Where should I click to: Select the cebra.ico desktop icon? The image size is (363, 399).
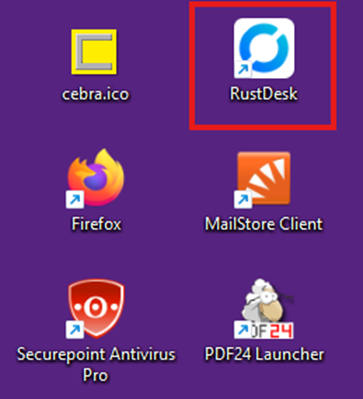pos(94,52)
